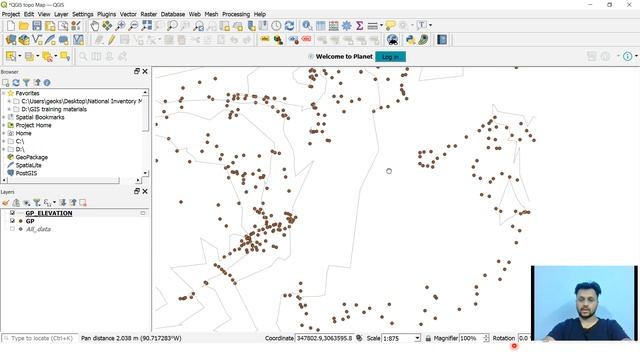Open the Layer menu
Viewport: 640px width, 360px height.
pyautogui.click(x=61, y=14)
